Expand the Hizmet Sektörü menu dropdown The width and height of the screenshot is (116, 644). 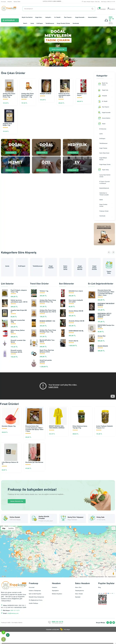93,17
